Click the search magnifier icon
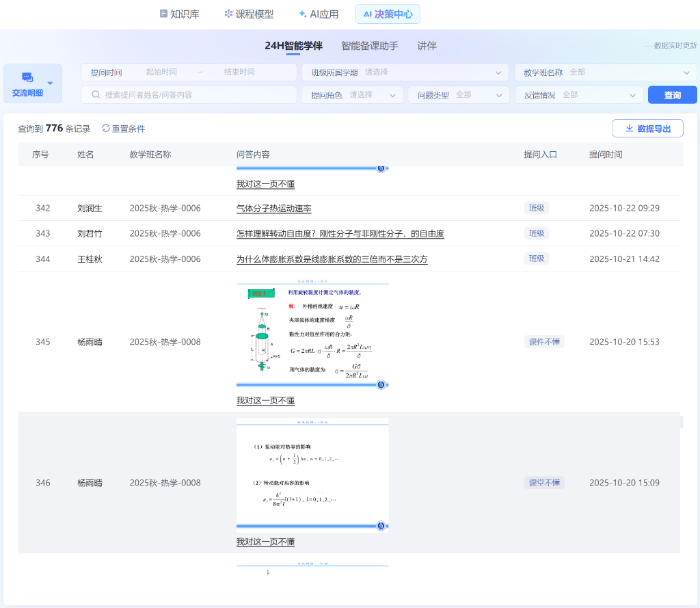The image size is (700, 608). pyautogui.click(x=96, y=94)
